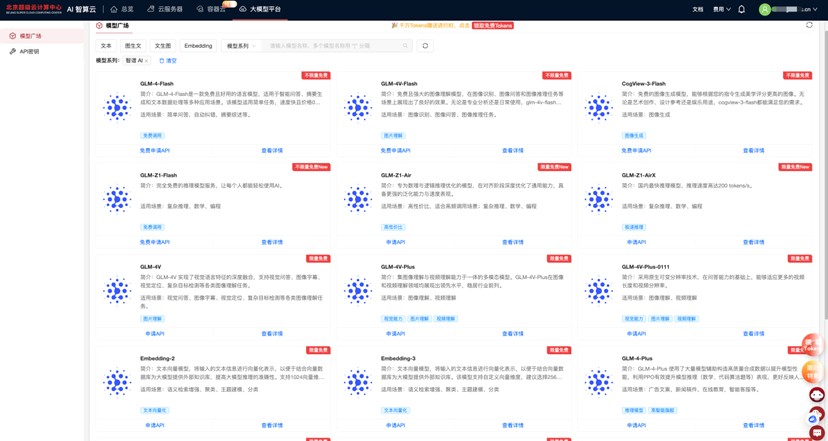The width and height of the screenshot is (828, 441).
Task: Select 模型广场 in the sidebar
Action: tap(42, 36)
